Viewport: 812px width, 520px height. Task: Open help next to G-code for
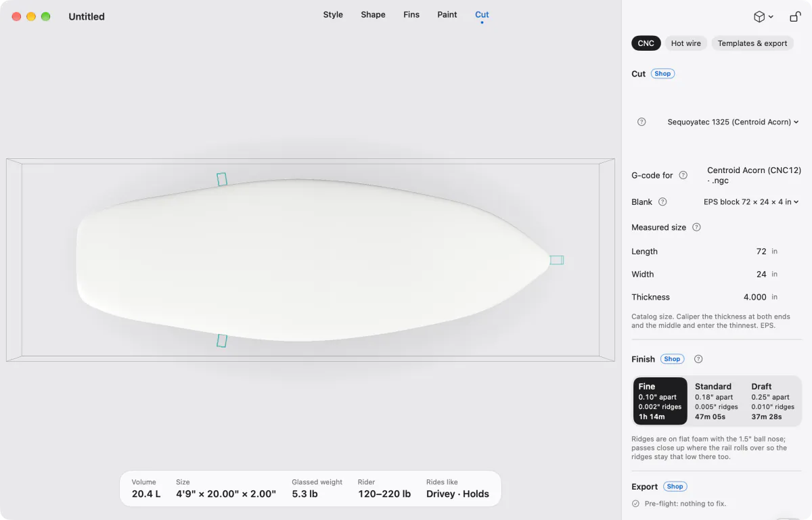pos(683,175)
